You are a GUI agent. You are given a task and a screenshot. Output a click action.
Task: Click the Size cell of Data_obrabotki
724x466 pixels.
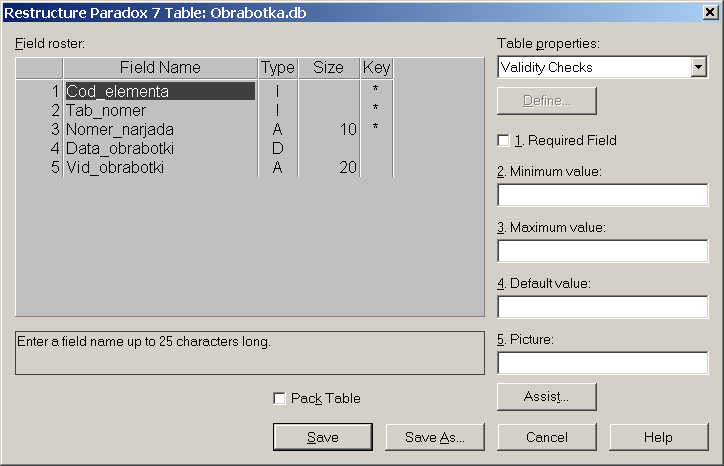point(329,148)
